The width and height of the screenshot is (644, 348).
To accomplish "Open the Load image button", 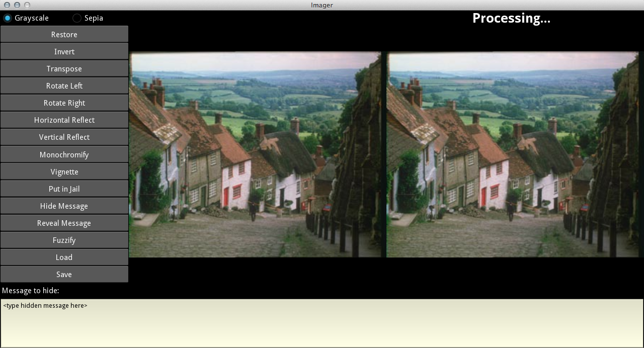I will (x=64, y=257).
